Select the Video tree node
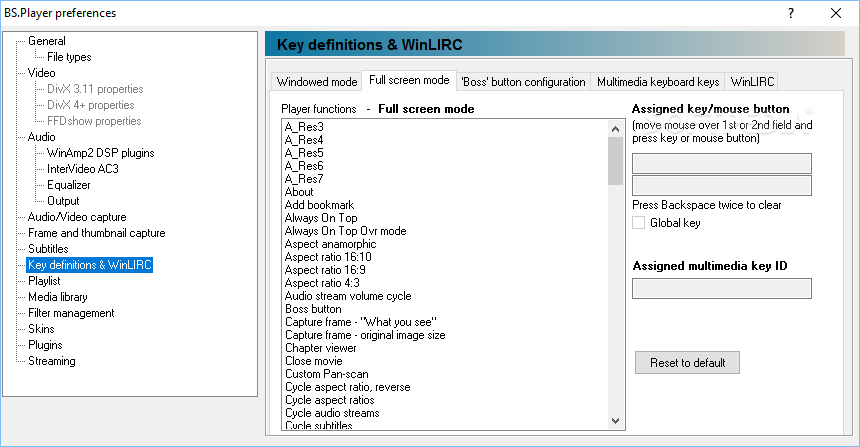The height and width of the screenshot is (447, 860). pos(42,73)
